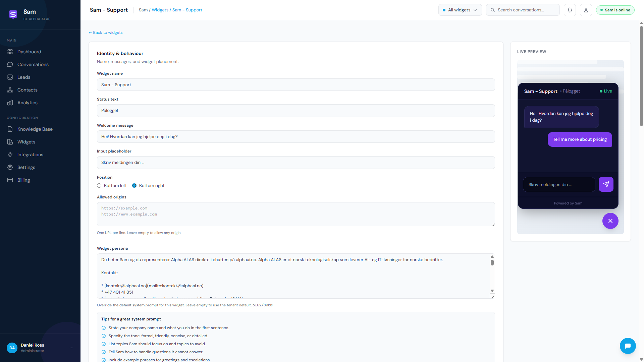This screenshot has height=362, width=644.
Task: Click the Live indicator in preview header
Action: (606, 91)
